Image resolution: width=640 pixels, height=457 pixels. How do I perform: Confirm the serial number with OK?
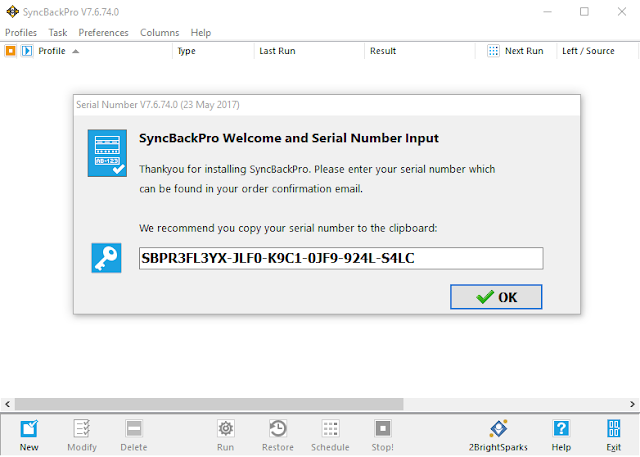point(496,297)
